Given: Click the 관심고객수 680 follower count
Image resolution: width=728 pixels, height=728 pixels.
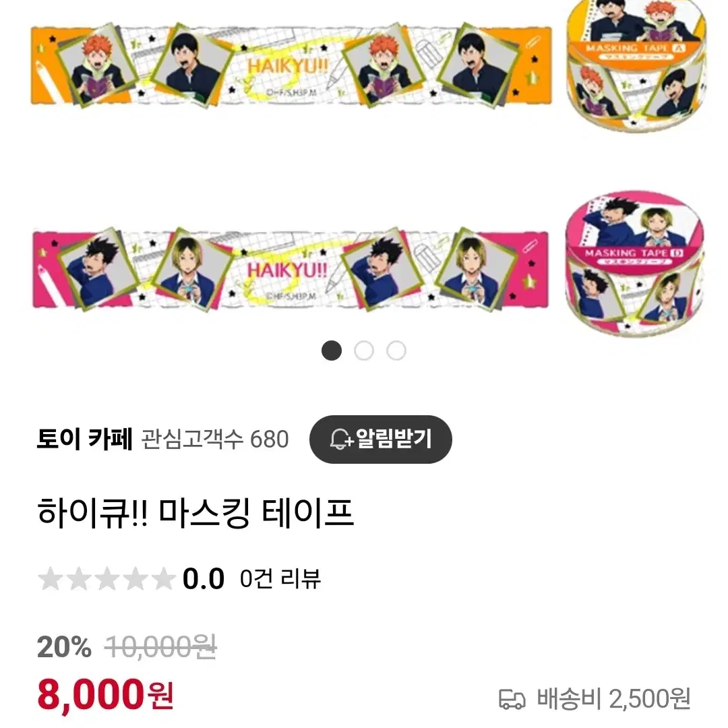Looking at the screenshot, I should click(x=214, y=439).
